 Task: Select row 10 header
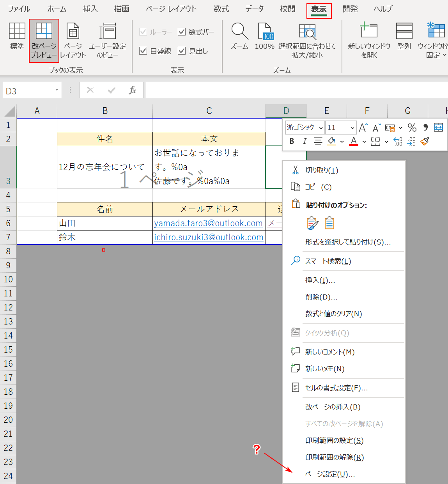tap(8, 280)
